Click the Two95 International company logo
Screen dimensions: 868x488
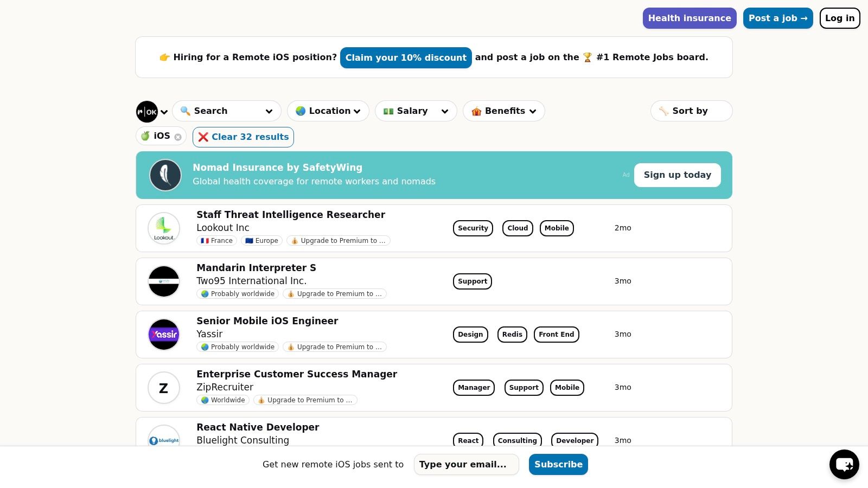[164, 281]
